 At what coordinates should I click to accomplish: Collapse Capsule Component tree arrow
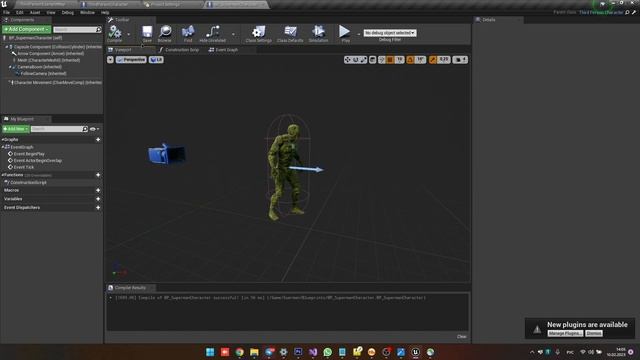[x=7, y=47]
